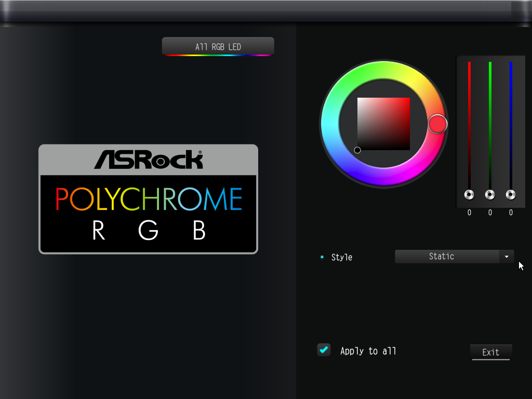532x399 pixels.
Task: Click the cyan area of hue ring
Action: pos(330,124)
